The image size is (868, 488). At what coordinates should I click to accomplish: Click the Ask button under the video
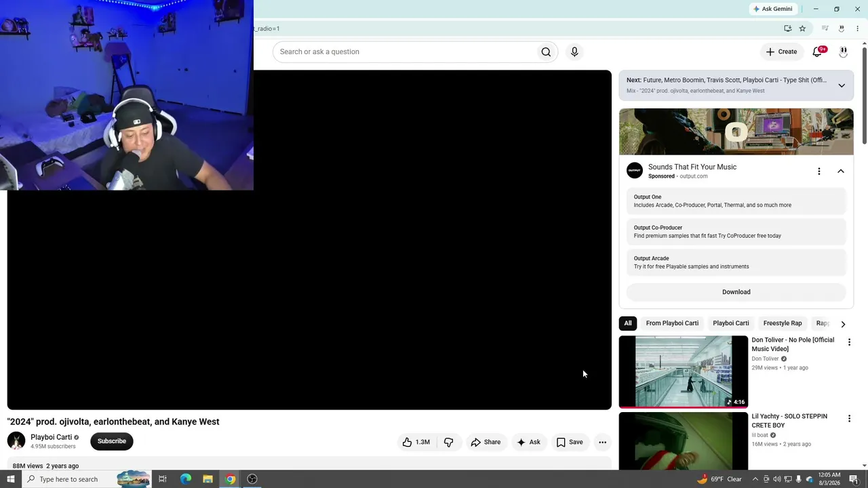[x=528, y=442]
